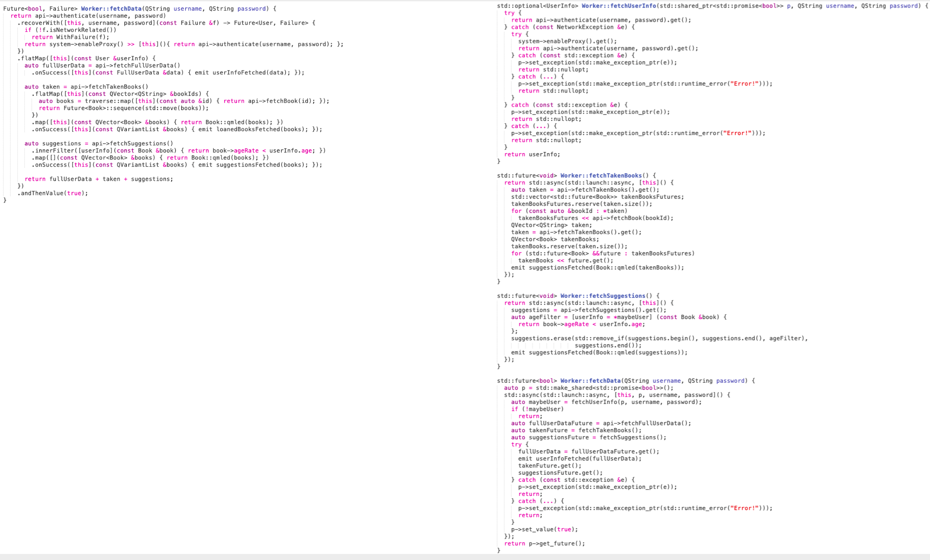
Task: Click 'for (const auto &bookId : *taken)' line
Action: click(x=570, y=211)
